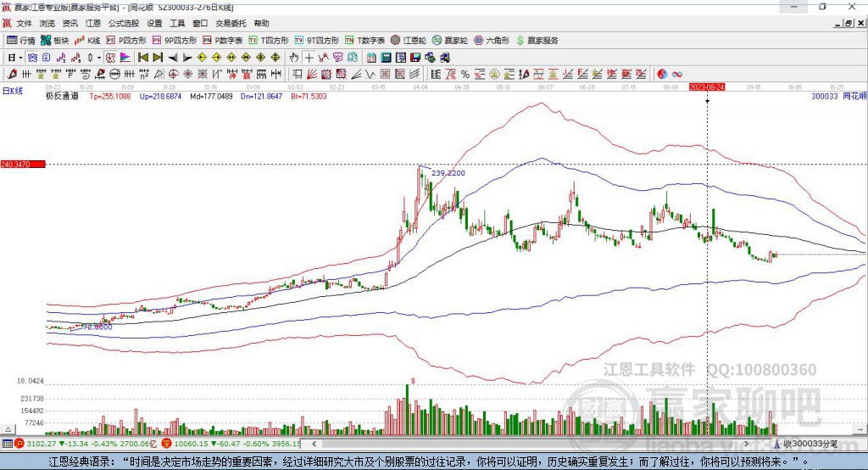The width and height of the screenshot is (868, 470).
Task: Step chart left with black arrow
Action: coord(173,58)
